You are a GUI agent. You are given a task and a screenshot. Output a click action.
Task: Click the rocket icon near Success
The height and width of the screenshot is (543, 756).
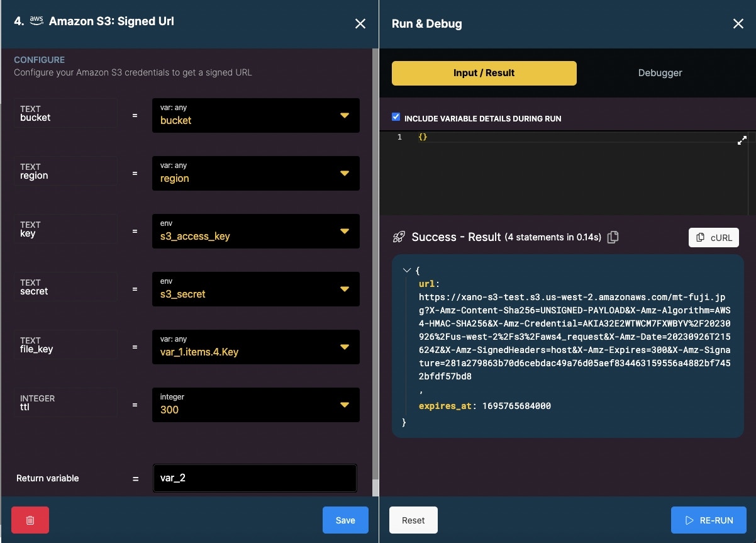(x=399, y=237)
